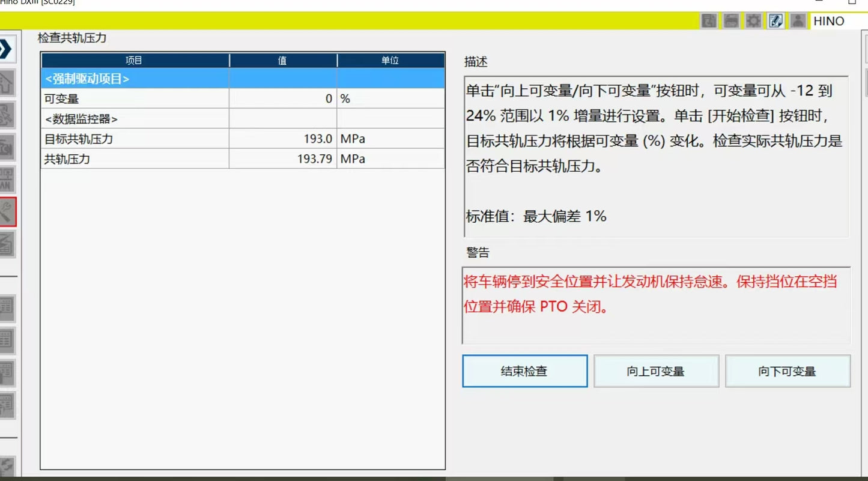The height and width of the screenshot is (481, 868).
Task: Open the CAN monitor icon in the sidebar
Action: (x=6, y=178)
